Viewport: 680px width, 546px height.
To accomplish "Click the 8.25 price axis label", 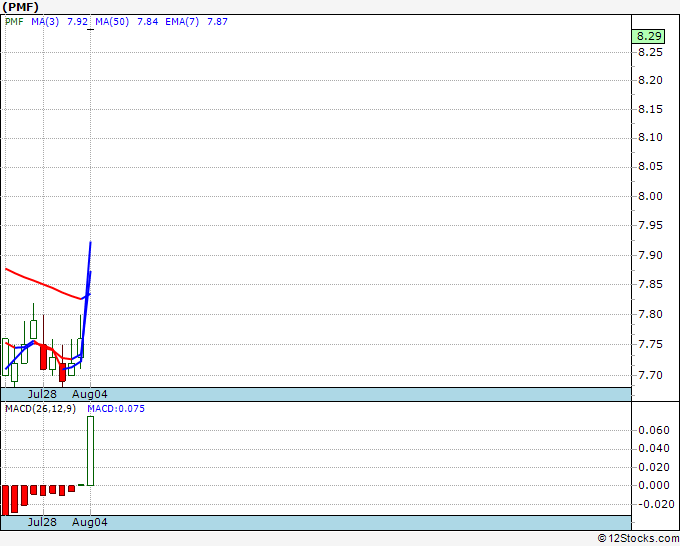I will tap(651, 52).
